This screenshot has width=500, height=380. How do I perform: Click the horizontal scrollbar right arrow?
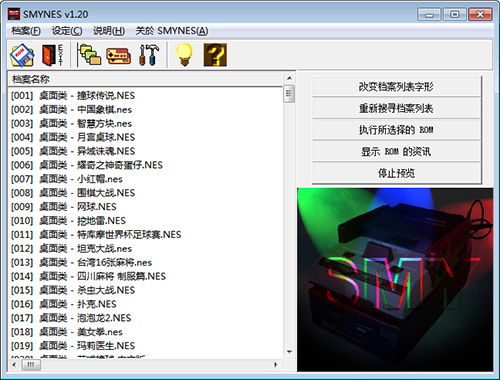click(x=276, y=365)
